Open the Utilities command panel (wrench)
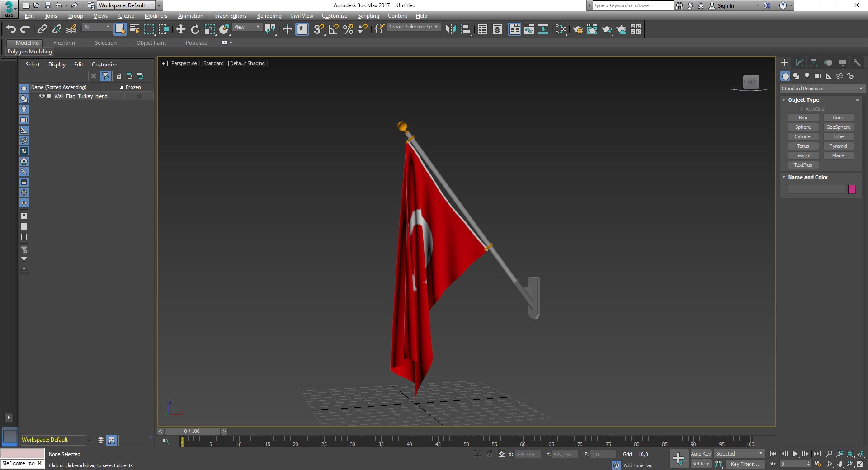Viewport: 868px width, 470px height. (x=857, y=63)
